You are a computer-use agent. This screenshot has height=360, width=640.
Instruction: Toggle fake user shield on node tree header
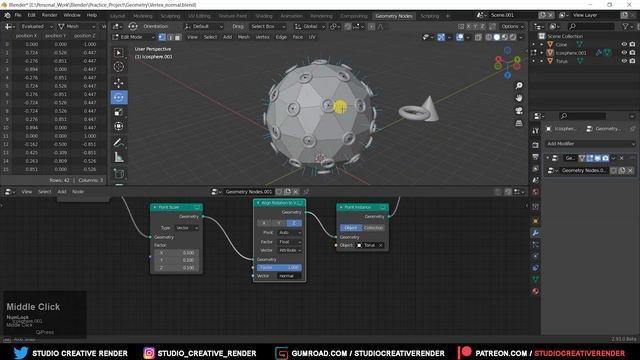pyautogui.click(x=280, y=192)
